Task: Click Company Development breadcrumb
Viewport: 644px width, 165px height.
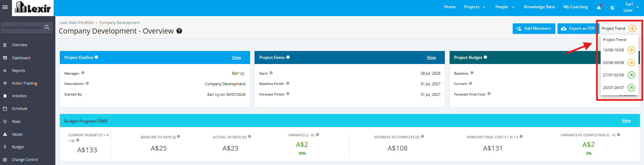Action: coord(119,23)
